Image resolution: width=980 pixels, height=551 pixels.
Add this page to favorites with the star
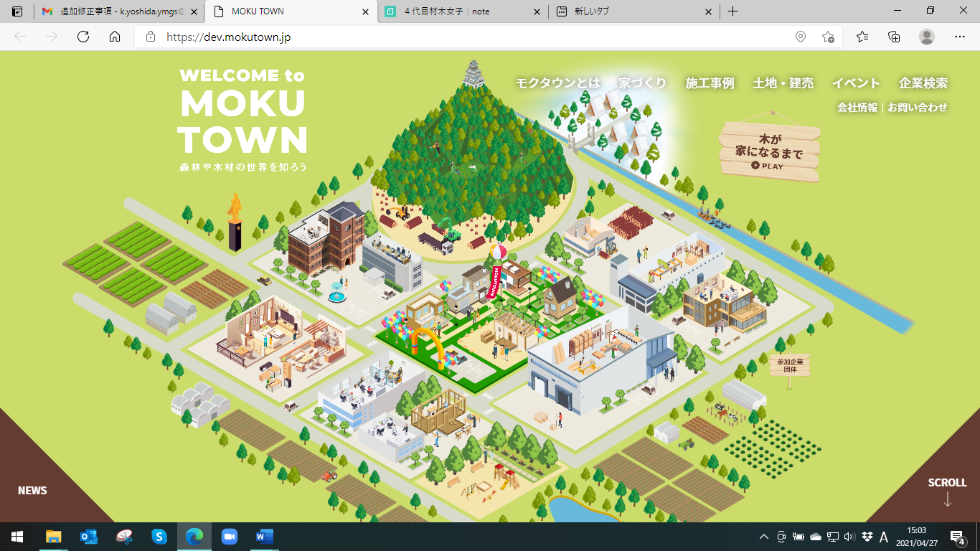pyautogui.click(x=829, y=37)
